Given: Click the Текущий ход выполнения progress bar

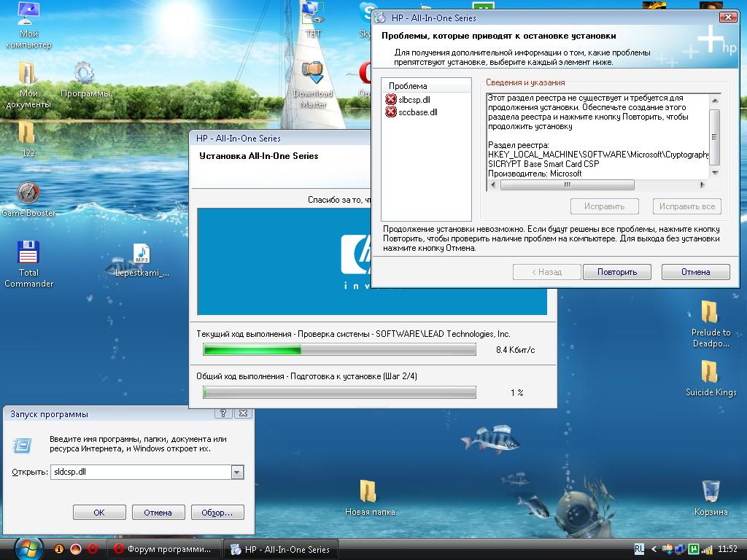Looking at the screenshot, I should [339, 350].
